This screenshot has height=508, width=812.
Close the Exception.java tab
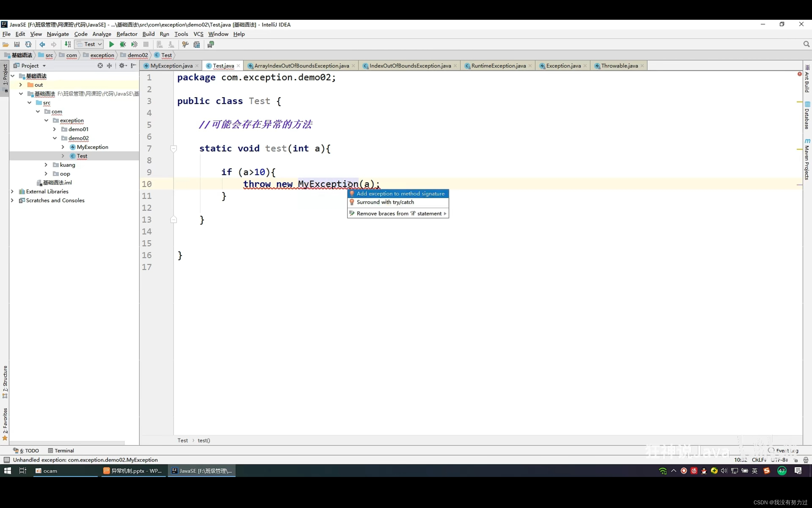[585, 66]
